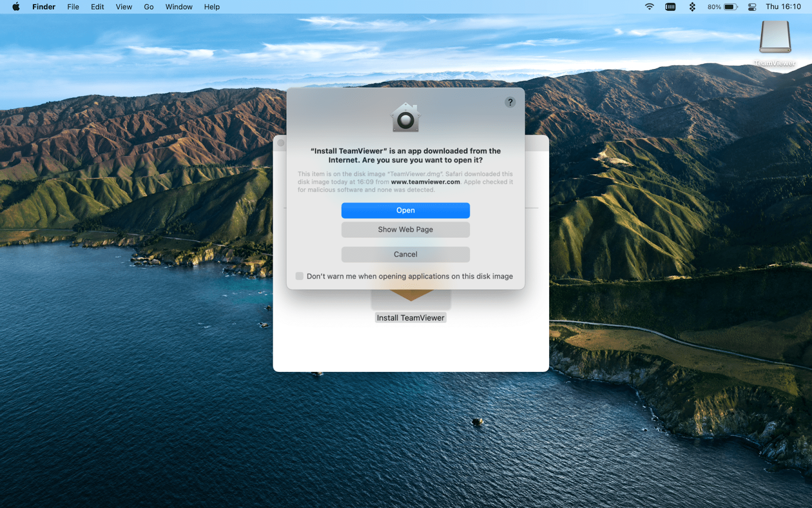Click the keyboard battery icon in the menu bar

click(670, 7)
